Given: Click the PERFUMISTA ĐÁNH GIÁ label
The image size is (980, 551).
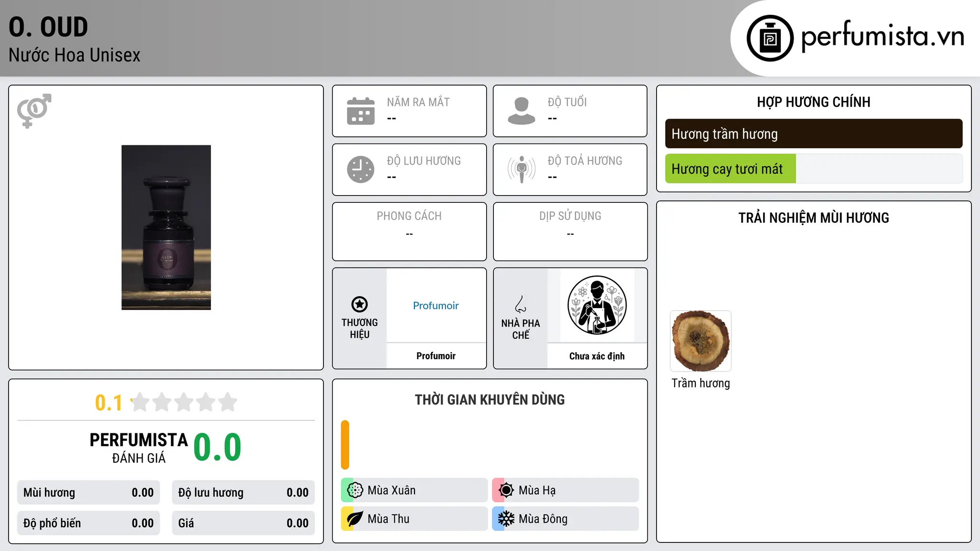Looking at the screenshot, I should 139,448.
